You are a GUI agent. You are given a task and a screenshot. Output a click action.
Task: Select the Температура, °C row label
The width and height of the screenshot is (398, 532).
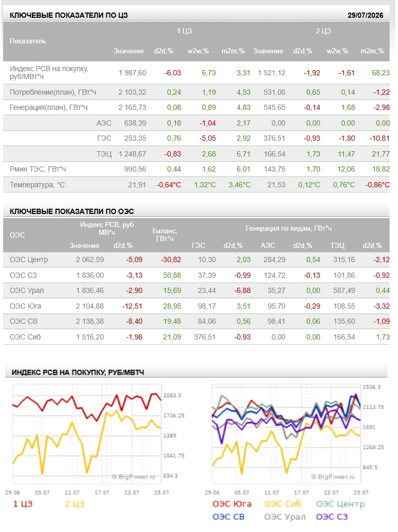tap(37, 185)
